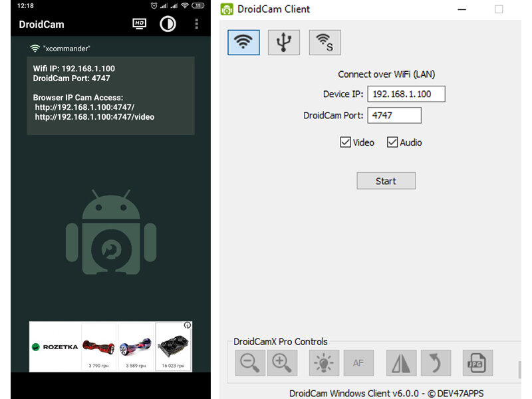Toggle the Video checkbox
532x399 pixels.
[345, 142]
